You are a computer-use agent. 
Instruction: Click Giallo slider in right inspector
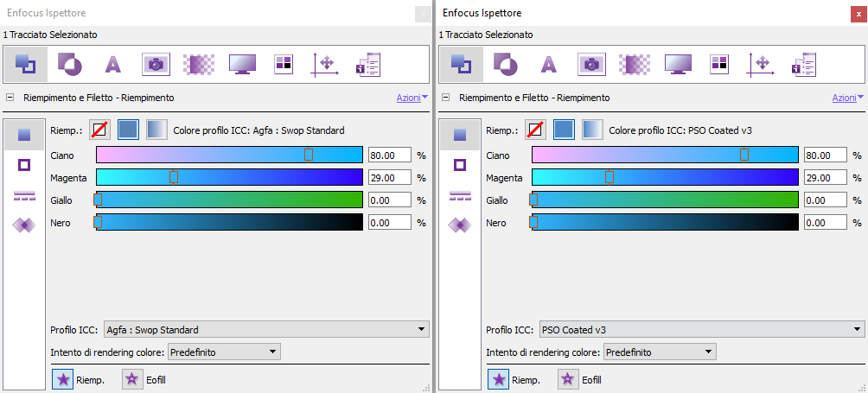666,200
